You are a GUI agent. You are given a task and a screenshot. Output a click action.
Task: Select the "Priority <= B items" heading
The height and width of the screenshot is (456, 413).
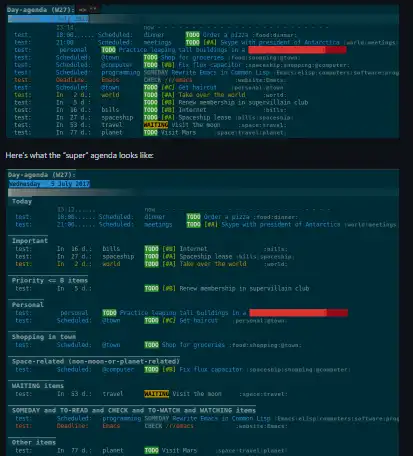pos(50,280)
